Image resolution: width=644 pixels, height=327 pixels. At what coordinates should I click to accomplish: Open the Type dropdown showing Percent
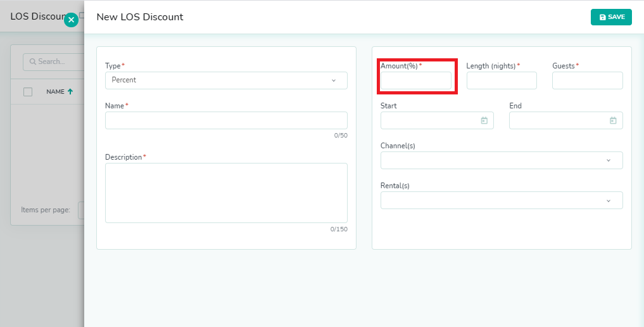pyautogui.click(x=226, y=80)
